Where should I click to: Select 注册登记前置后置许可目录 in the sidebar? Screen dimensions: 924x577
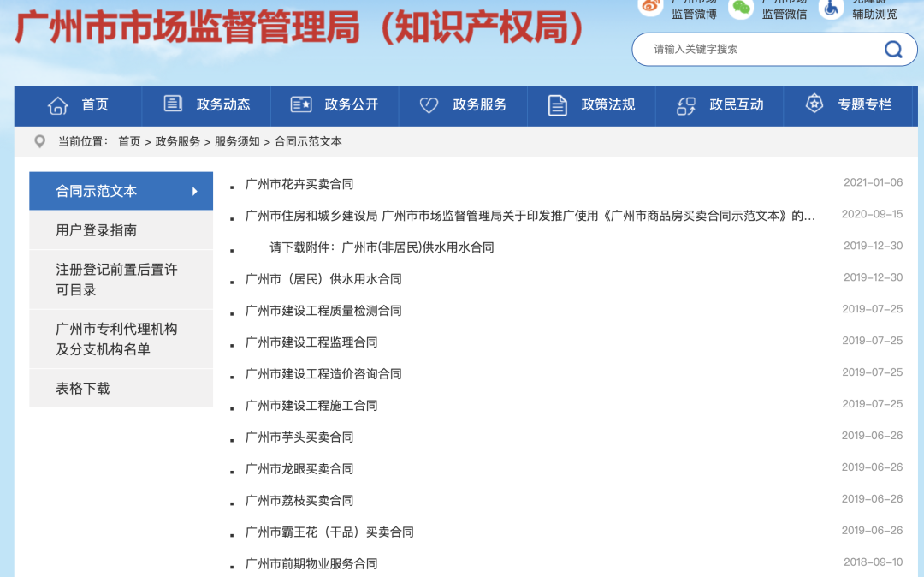[x=121, y=280]
